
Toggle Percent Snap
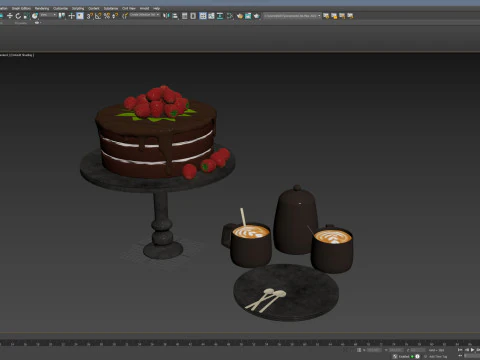click(107, 16)
